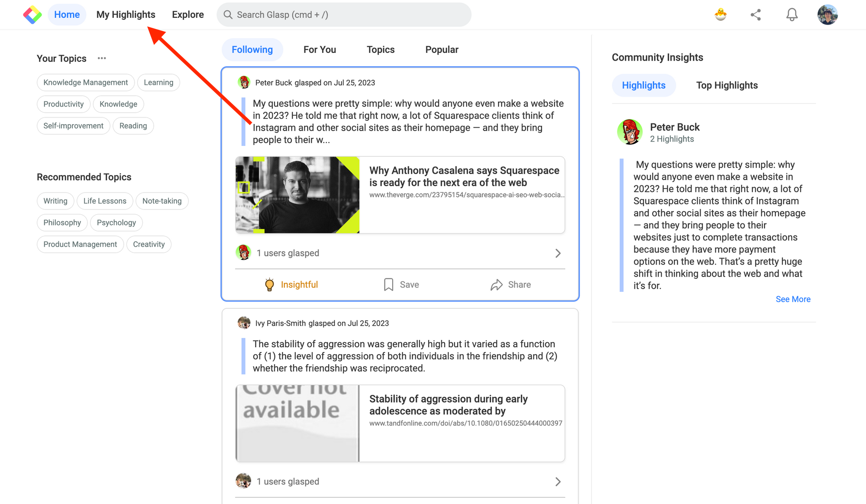
Task: Click the share icon in top bar
Action: (x=756, y=15)
